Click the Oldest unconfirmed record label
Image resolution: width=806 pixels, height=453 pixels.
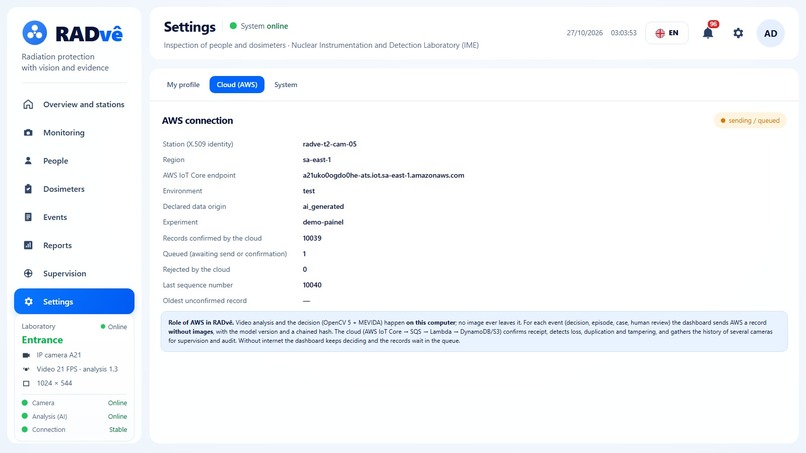[205, 300]
